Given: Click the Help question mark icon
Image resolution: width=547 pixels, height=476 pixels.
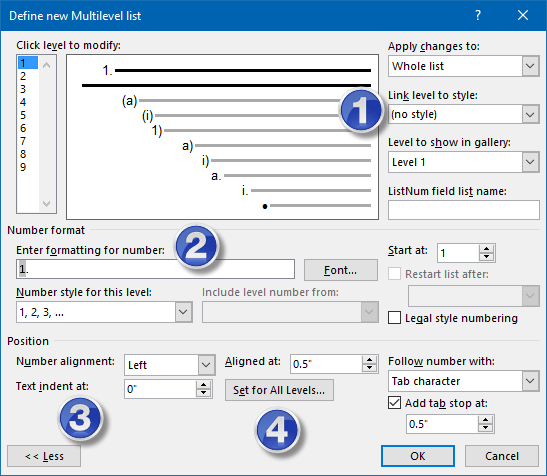Looking at the screenshot, I should click(x=478, y=15).
